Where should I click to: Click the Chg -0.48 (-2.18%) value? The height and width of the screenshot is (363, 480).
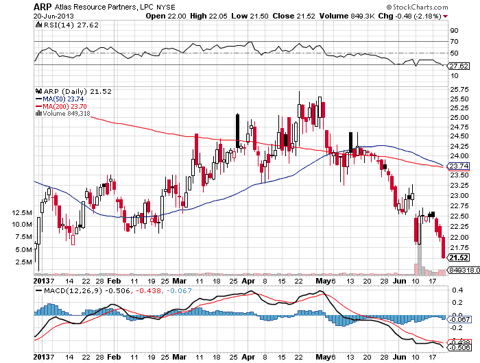[410, 16]
